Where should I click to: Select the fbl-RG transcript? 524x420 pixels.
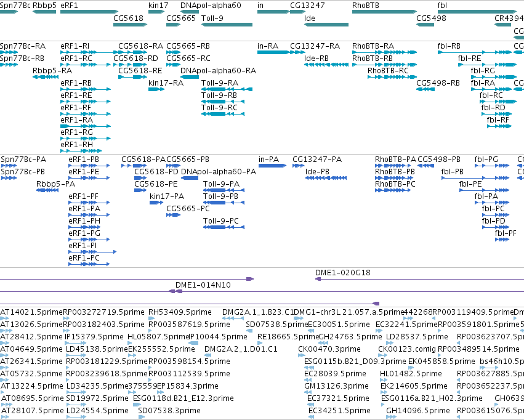pos(494,77)
